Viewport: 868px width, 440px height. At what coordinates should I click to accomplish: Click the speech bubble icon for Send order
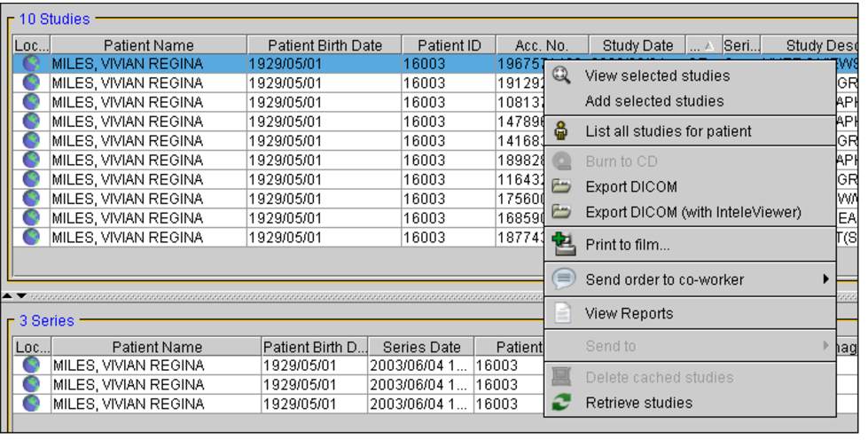(x=562, y=279)
